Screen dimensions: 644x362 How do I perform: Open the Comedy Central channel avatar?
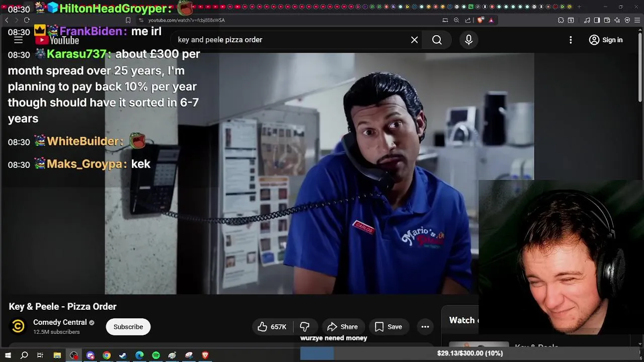[18, 327]
